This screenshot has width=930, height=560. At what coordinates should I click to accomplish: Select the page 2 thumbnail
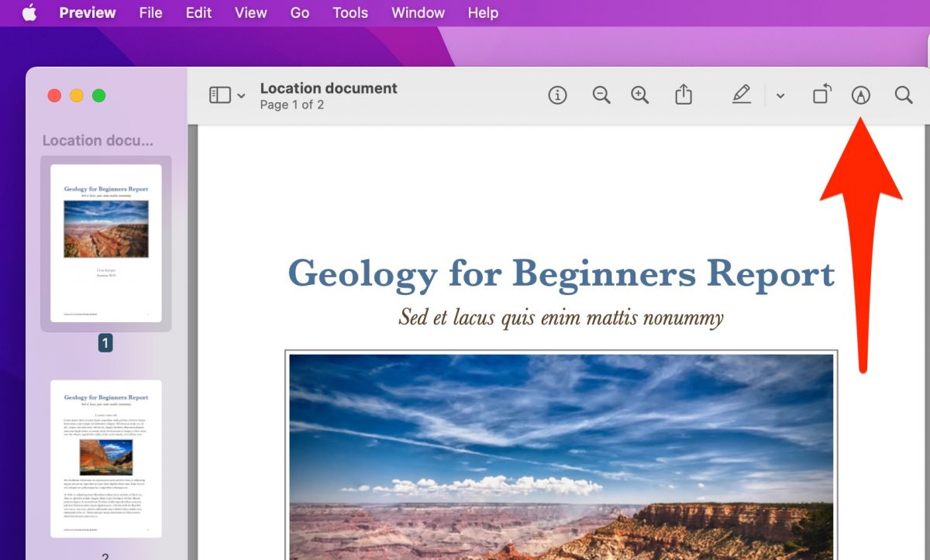pyautogui.click(x=106, y=459)
